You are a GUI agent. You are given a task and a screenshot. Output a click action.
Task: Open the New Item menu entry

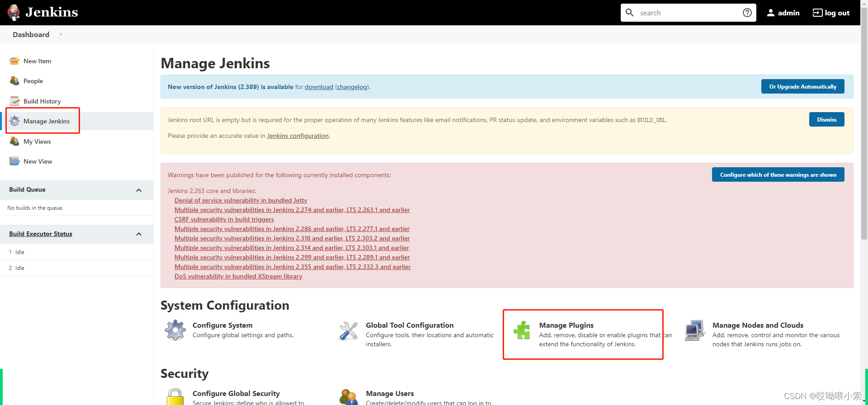[37, 61]
